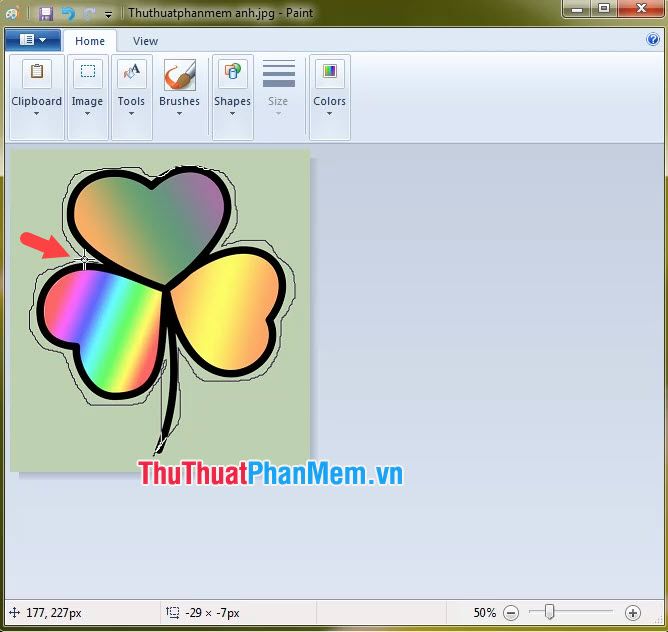Expand the Colors group dropdown arrow
The width and height of the screenshot is (668, 632).
[x=329, y=114]
